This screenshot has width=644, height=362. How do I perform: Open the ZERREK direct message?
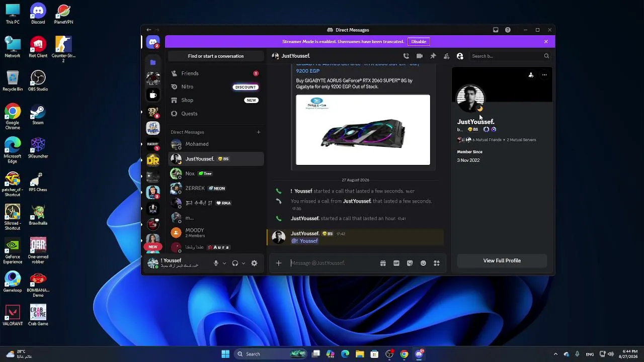pyautogui.click(x=215, y=189)
